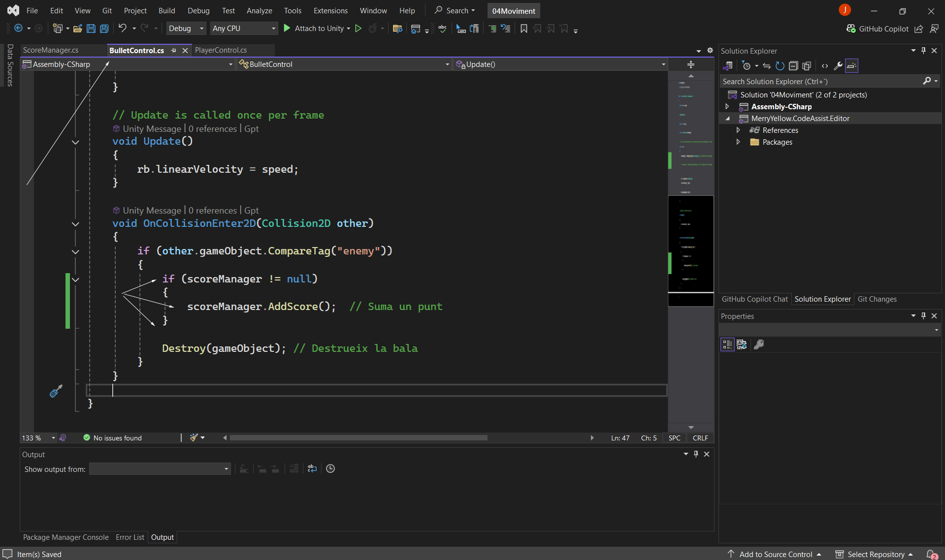Open the Show output from dropdown
The image size is (945, 560).
[x=160, y=469]
